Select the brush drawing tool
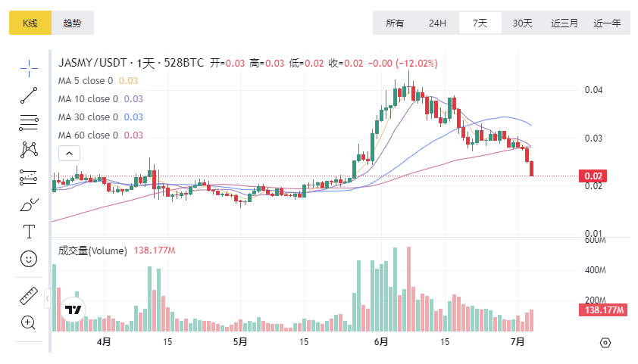Image resolution: width=638 pixels, height=364 pixels. (29, 204)
